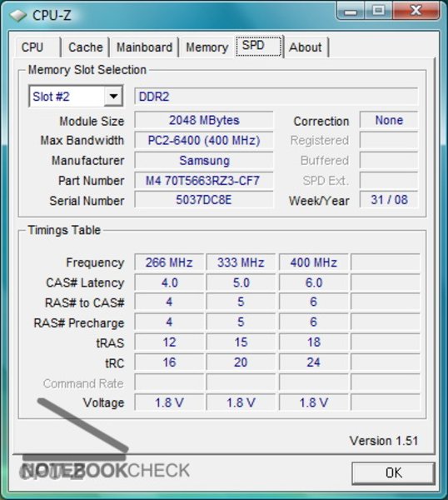Open the About tab
448x500 pixels.
point(306,47)
